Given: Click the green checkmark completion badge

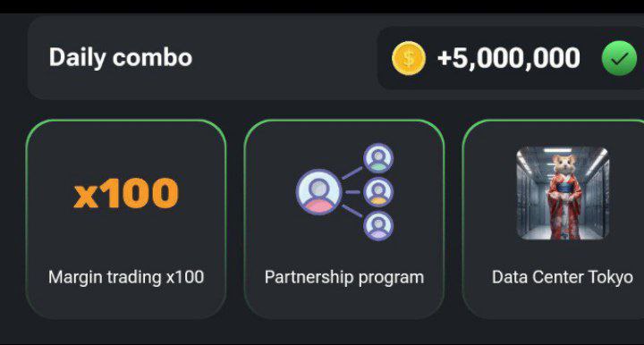Looking at the screenshot, I should point(619,58).
